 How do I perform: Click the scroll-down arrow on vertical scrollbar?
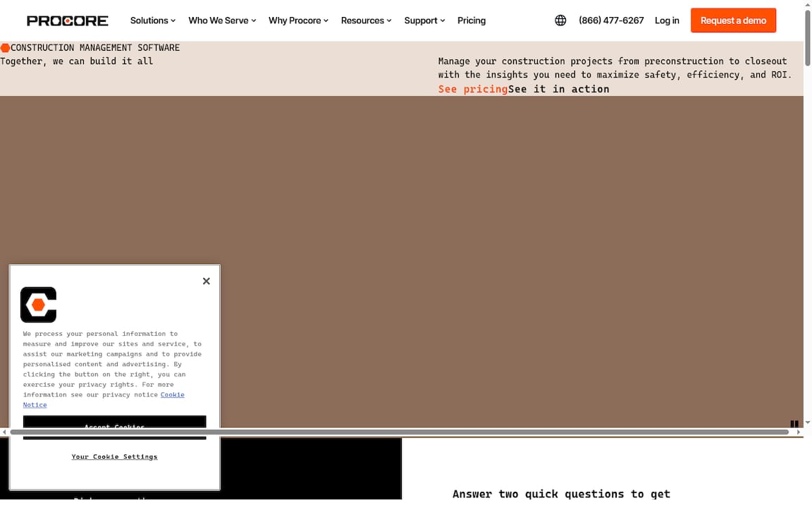tap(807, 423)
